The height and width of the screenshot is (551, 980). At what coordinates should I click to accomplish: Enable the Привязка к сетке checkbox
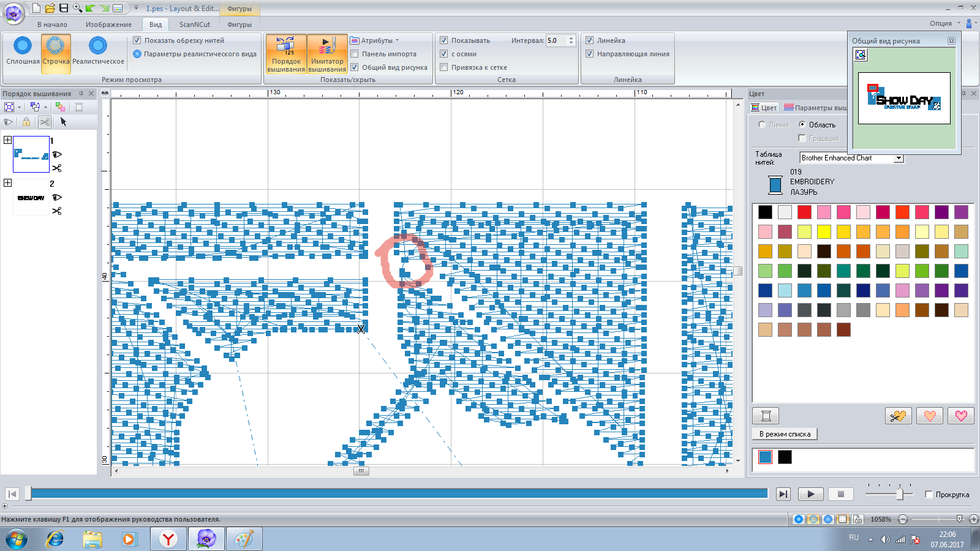coord(444,67)
